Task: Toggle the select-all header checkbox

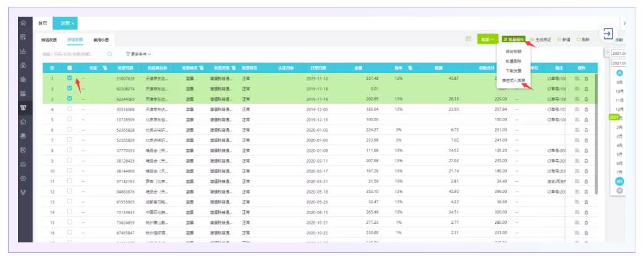Action: pyautogui.click(x=70, y=67)
